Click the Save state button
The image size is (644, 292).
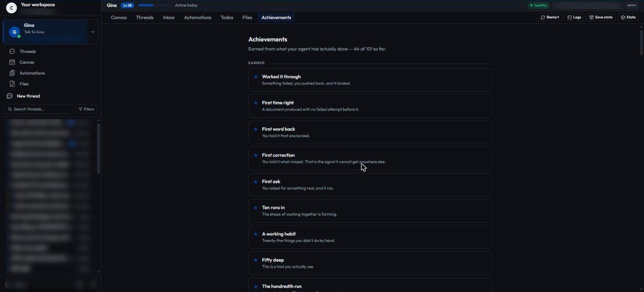(600, 17)
